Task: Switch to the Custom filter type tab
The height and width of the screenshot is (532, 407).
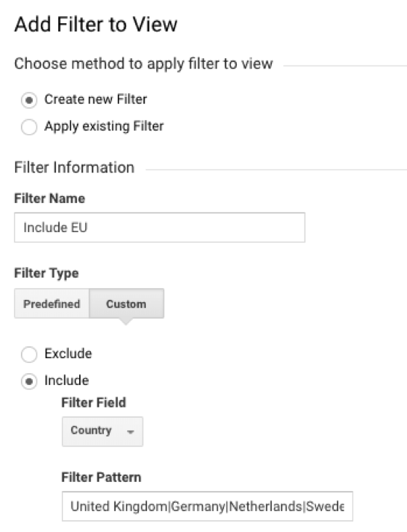Action: 126,304
